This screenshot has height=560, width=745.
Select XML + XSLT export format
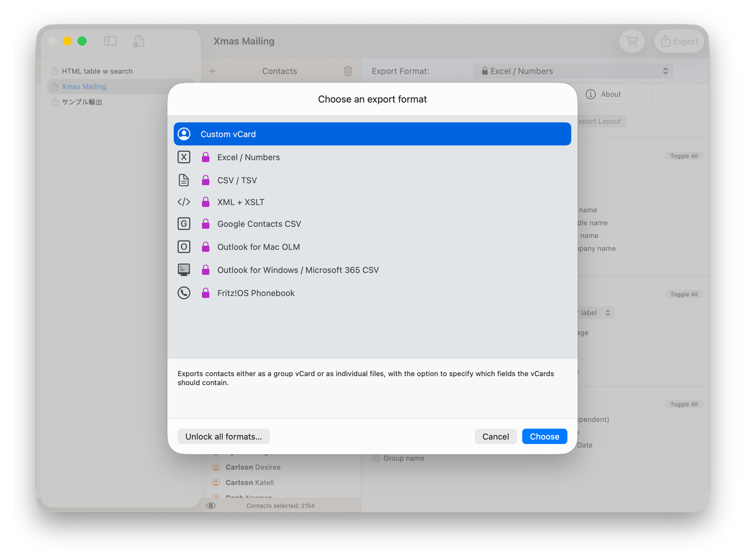[372, 202]
